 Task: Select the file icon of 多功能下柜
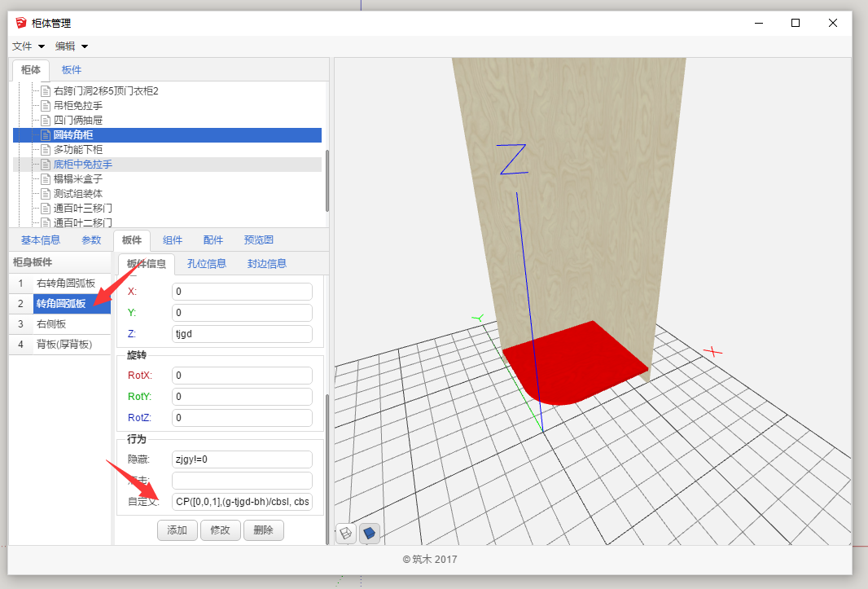(x=46, y=150)
